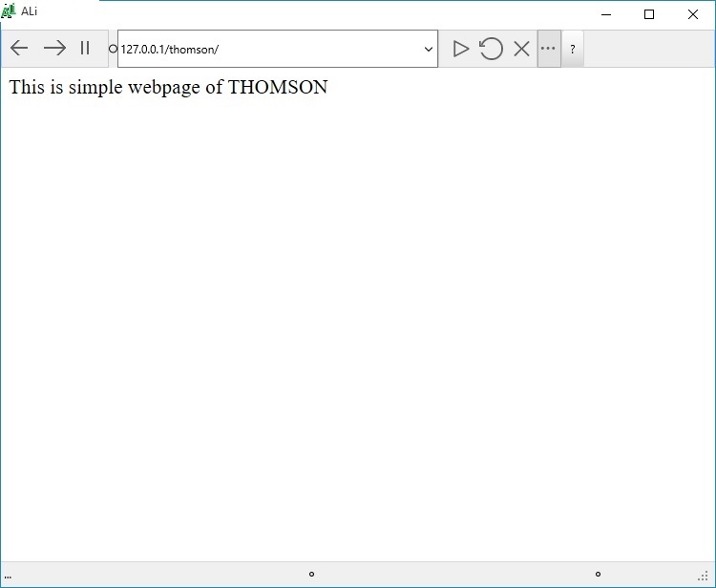The width and height of the screenshot is (716, 588).
Task: Go forward with the right arrow button
Action: [54, 48]
